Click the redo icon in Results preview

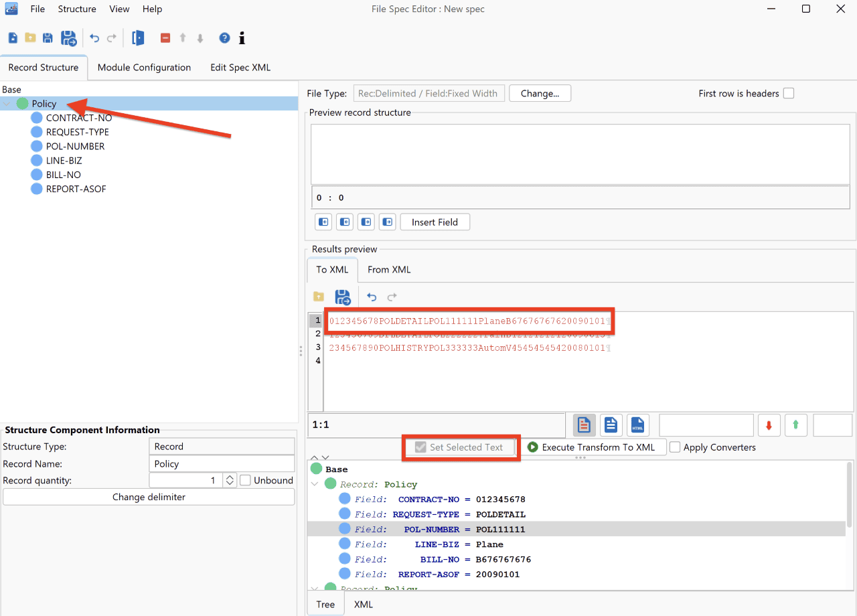[x=392, y=297]
